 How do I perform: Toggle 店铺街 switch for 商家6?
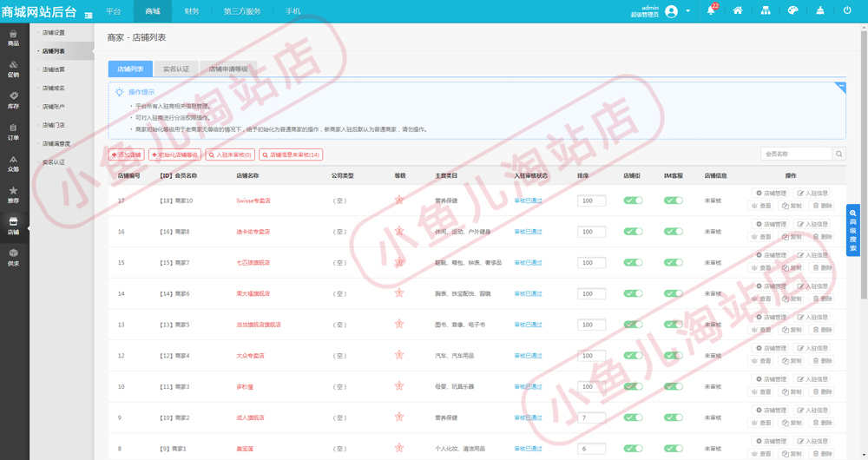coord(633,293)
